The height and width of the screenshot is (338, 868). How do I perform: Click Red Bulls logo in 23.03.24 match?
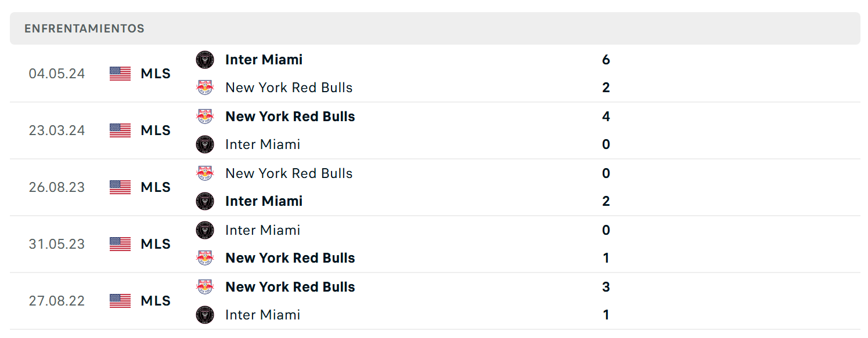(205, 117)
